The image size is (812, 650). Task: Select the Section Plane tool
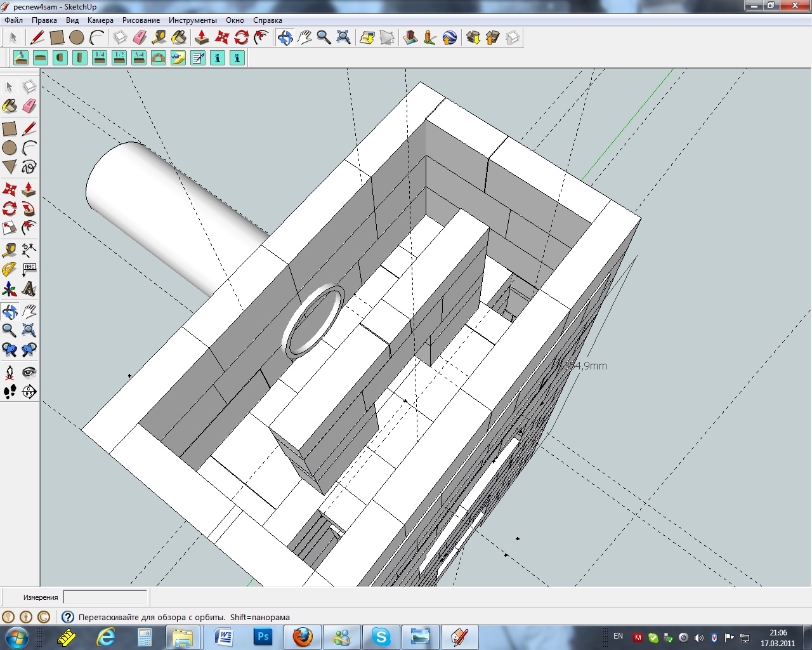point(29,392)
